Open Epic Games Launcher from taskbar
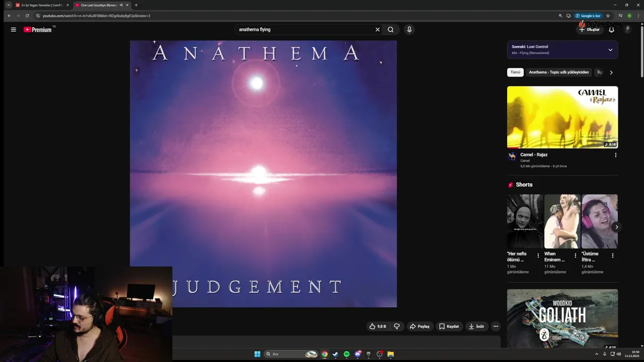The height and width of the screenshot is (362, 644). (x=368, y=354)
